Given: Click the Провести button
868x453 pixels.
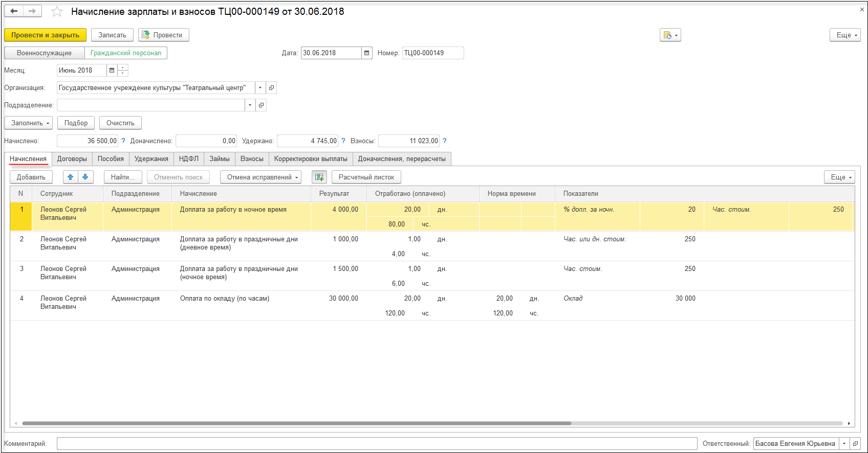Looking at the screenshot, I should 164,35.
